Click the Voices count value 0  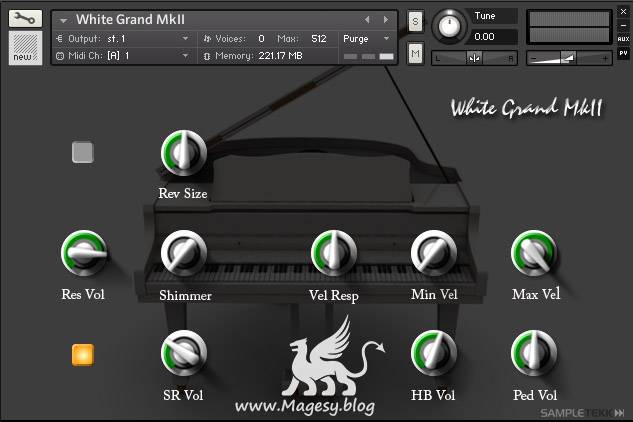(262, 39)
